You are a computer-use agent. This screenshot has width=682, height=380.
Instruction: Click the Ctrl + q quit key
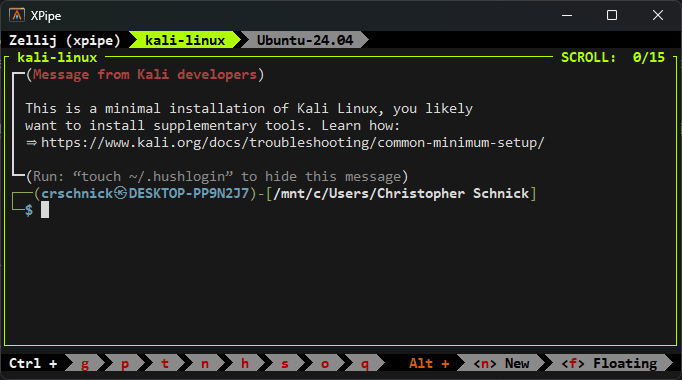pyautogui.click(x=365, y=363)
